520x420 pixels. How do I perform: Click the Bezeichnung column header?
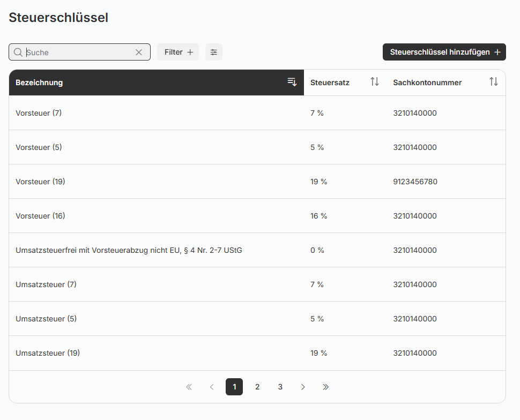point(39,82)
